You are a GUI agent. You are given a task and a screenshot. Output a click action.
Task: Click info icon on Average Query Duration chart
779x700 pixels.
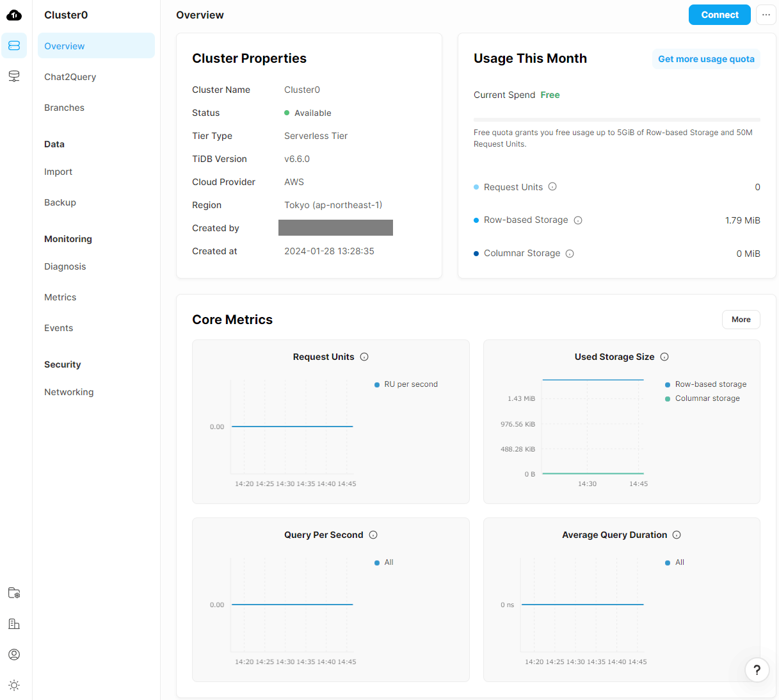[x=677, y=535]
